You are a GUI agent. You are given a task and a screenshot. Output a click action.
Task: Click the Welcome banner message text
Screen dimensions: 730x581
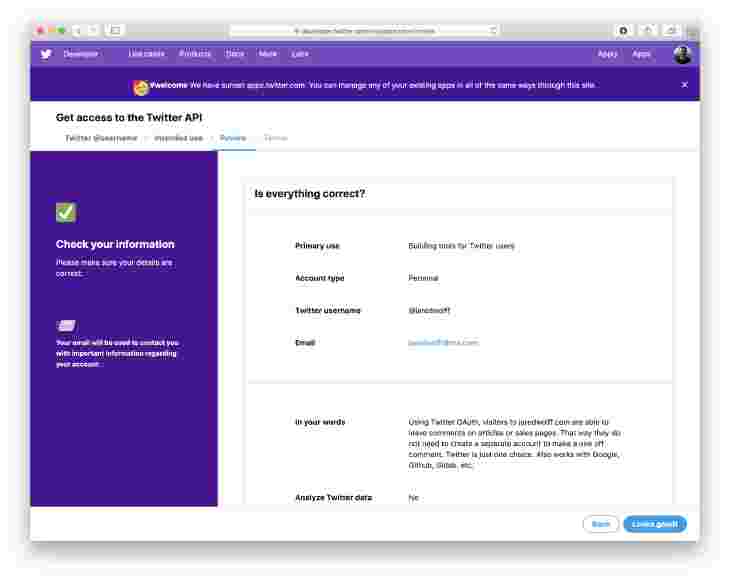(372, 85)
